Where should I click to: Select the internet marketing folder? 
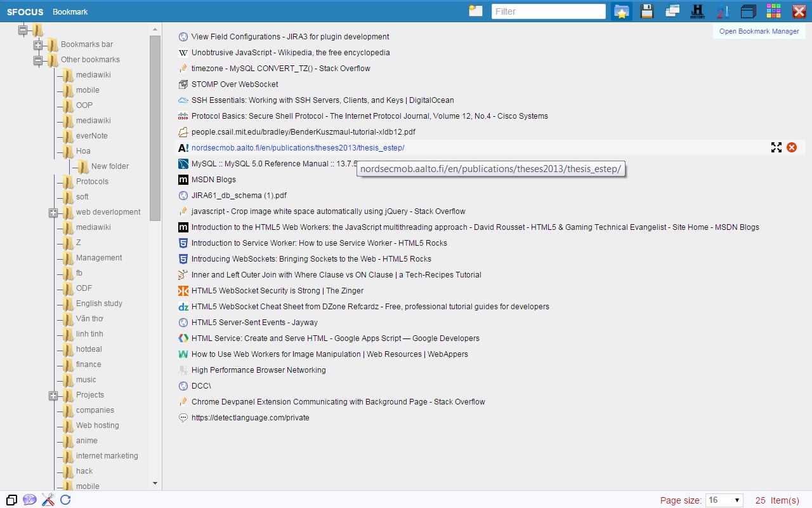point(107,456)
